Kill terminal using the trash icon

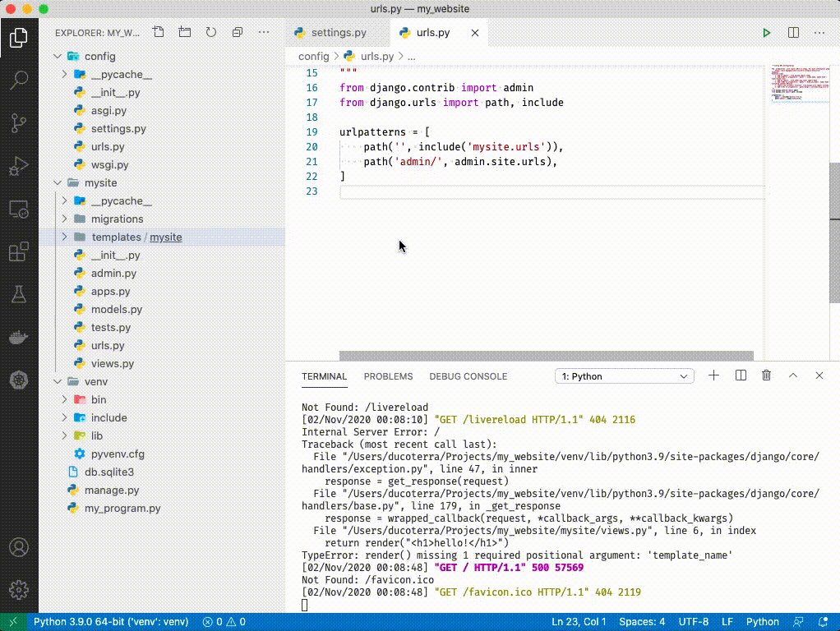[766, 375]
